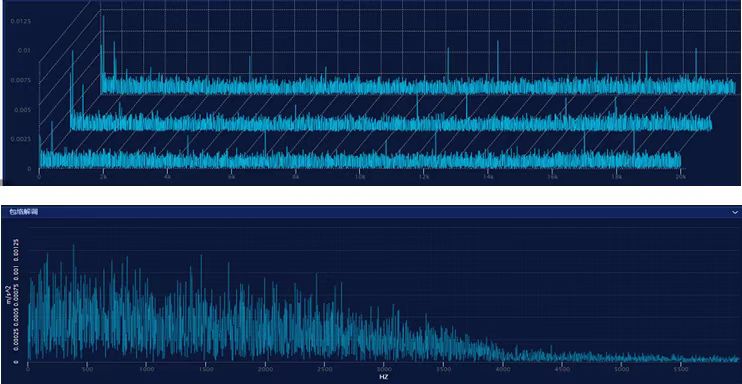Select the 2500 tick on envelope spectrum axis
742x384 pixels.
point(325,369)
